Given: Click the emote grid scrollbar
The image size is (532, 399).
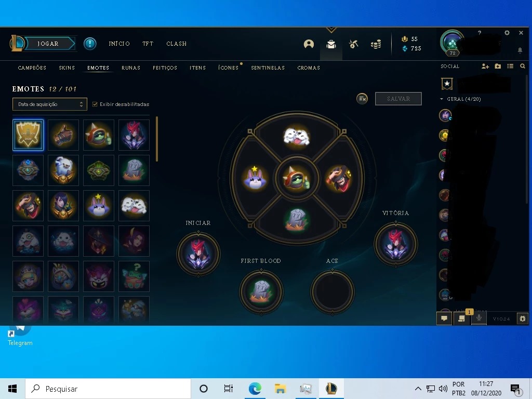Looking at the screenshot, I should click(157, 139).
